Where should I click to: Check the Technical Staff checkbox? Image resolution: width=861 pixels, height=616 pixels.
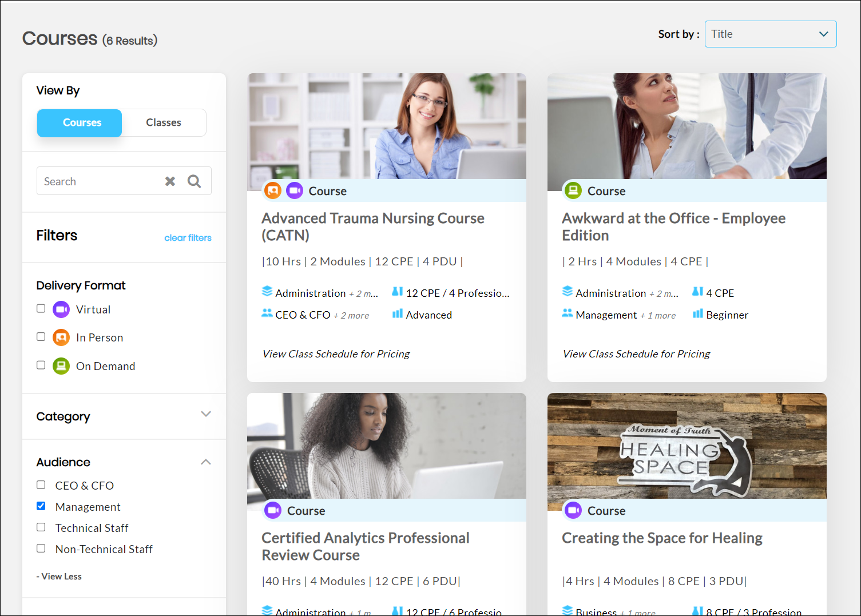41,527
